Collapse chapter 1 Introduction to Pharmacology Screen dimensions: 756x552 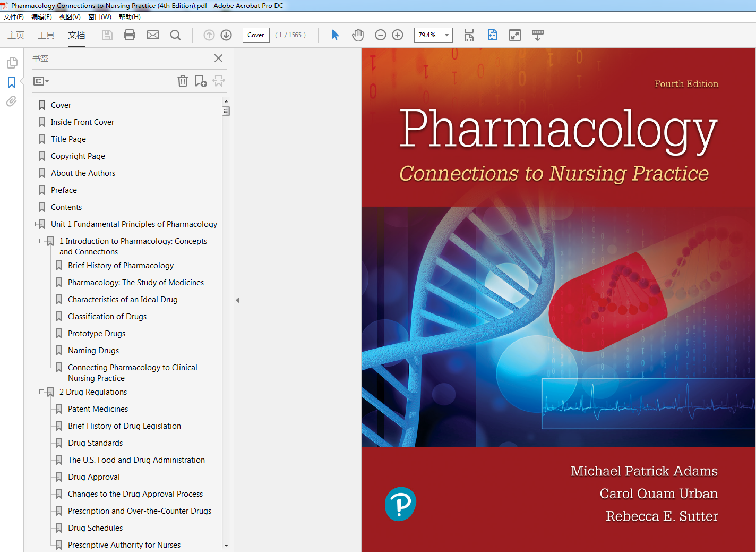[x=41, y=241]
